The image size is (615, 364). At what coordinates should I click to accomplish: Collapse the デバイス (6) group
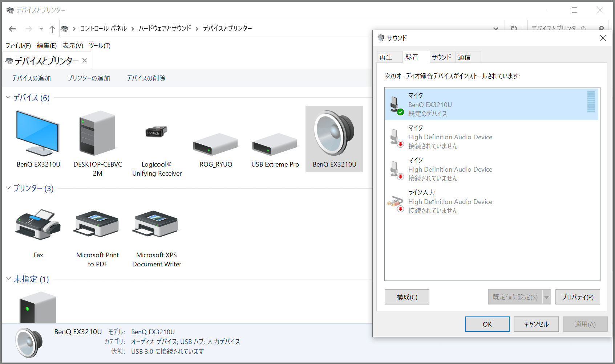pyautogui.click(x=8, y=97)
